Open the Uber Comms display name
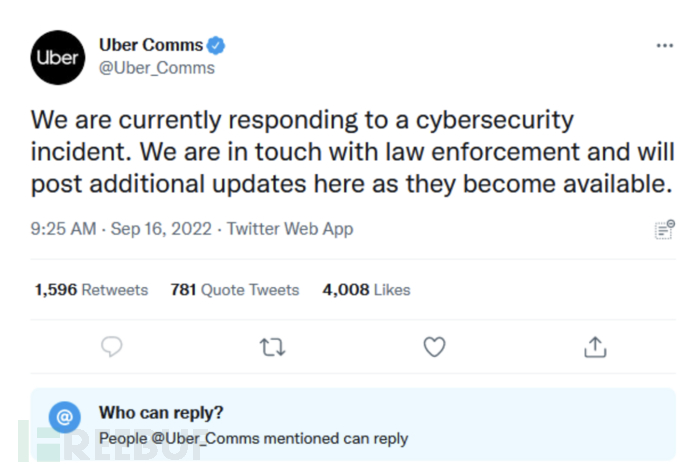The image size is (690, 469). point(150,45)
